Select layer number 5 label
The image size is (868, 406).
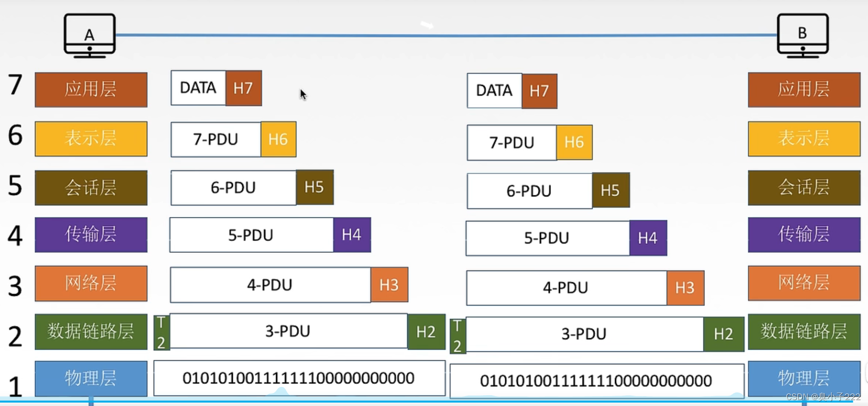tap(15, 186)
